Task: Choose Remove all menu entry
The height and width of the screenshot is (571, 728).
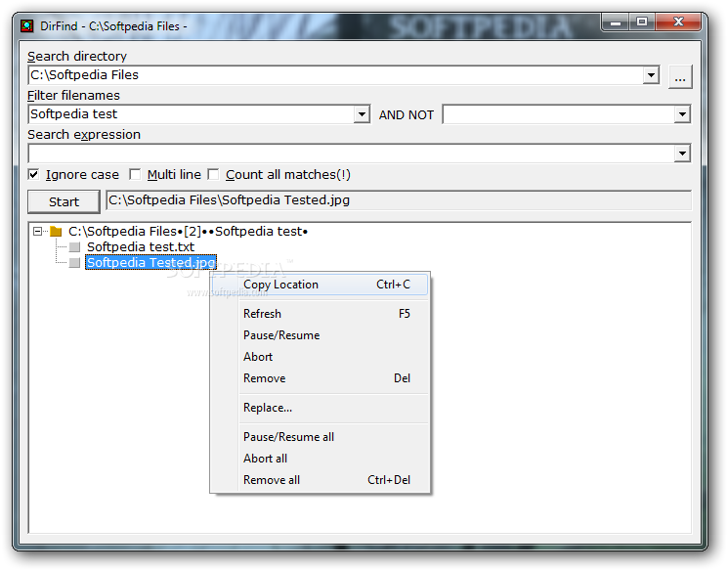Action: pyautogui.click(x=320, y=479)
